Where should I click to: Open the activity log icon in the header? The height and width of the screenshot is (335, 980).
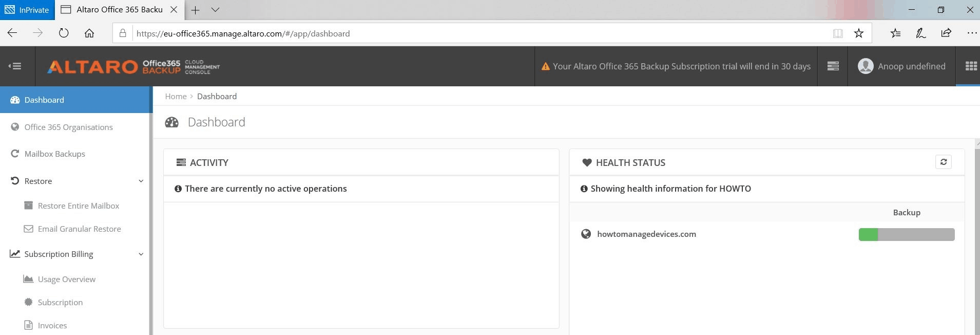tap(833, 66)
